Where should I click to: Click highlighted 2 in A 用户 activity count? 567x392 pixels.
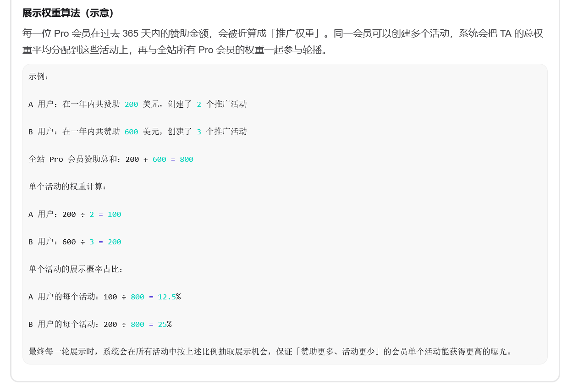[x=199, y=104]
